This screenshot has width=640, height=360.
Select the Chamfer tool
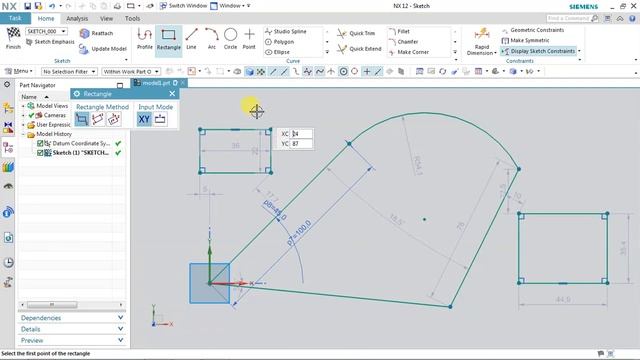[403, 42]
